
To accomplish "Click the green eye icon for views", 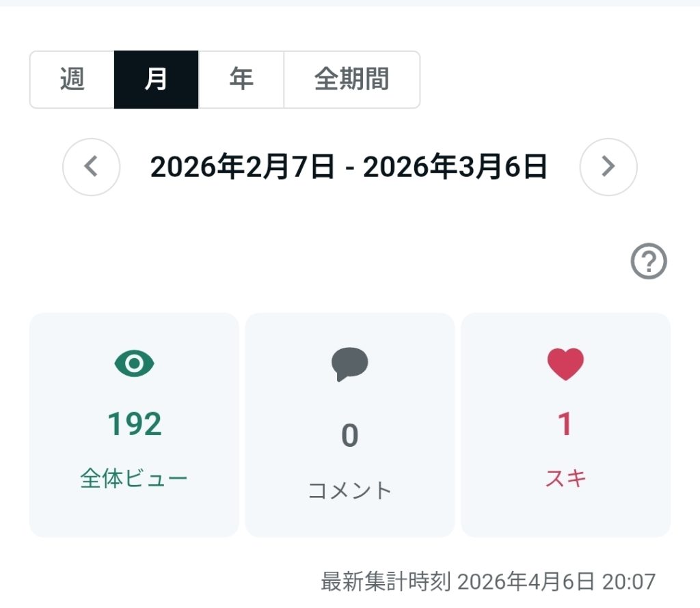I will pyautogui.click(x=134, y=363).
